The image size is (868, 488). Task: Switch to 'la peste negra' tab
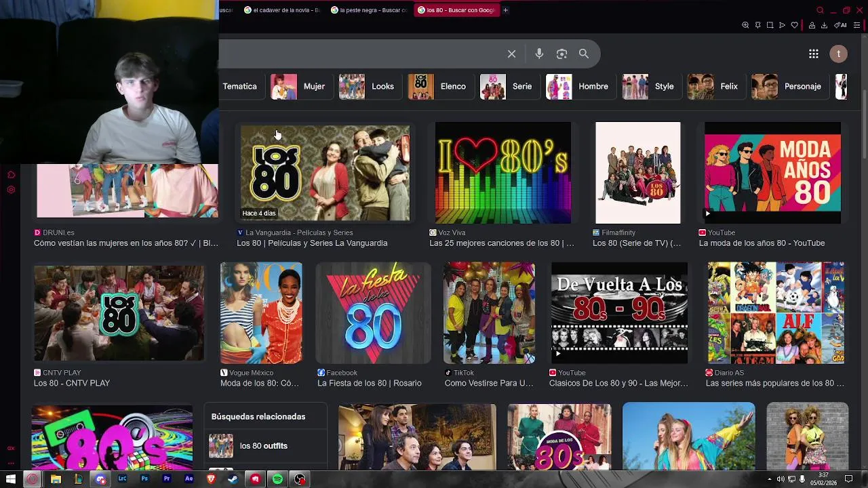[x=370, y=10]
